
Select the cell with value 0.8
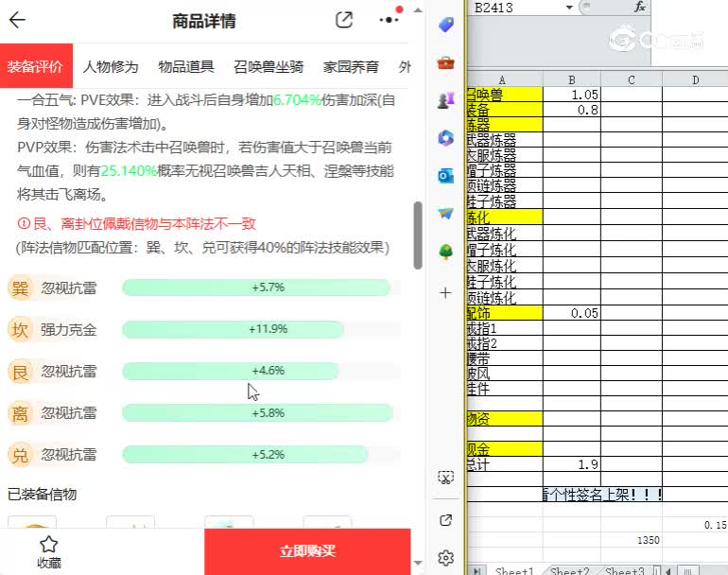click(572, 110)
